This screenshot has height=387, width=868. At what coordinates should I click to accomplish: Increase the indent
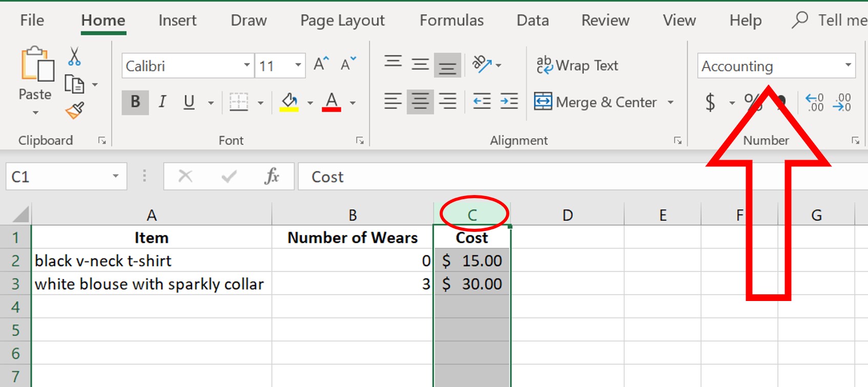point(509,101)
